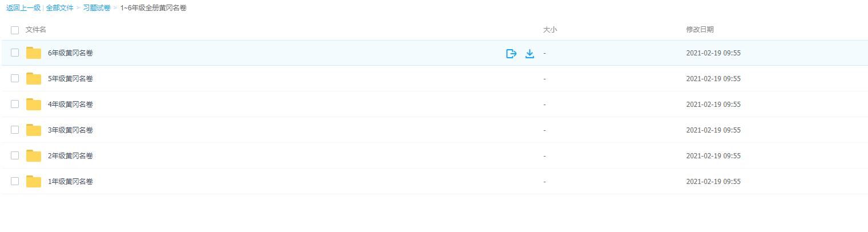Click the share icon for 6年级黄冈名卷
Screen dimensions: 868x232
(x=511, y=54)
